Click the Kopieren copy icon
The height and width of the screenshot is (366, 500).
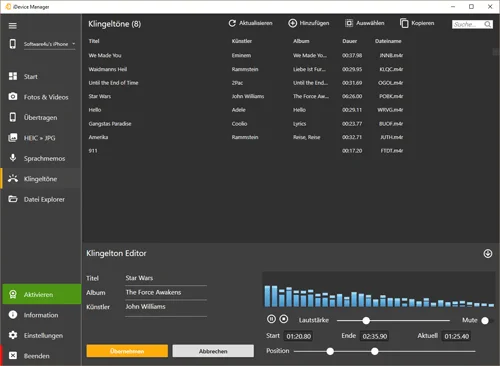click(x=404, y=23)
